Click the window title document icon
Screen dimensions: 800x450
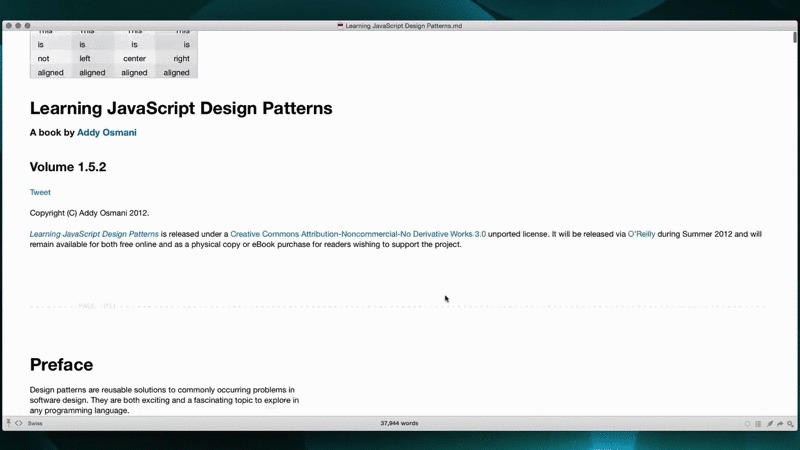(x=340, y=26)
